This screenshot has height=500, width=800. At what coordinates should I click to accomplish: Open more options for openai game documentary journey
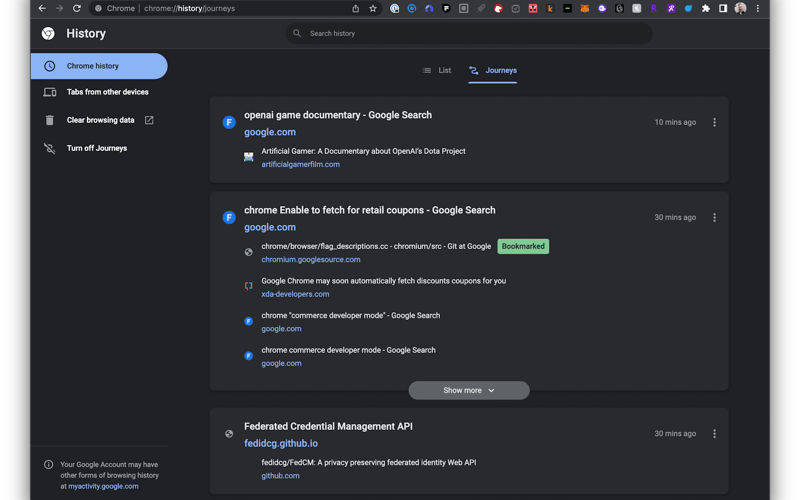point(714,122)
